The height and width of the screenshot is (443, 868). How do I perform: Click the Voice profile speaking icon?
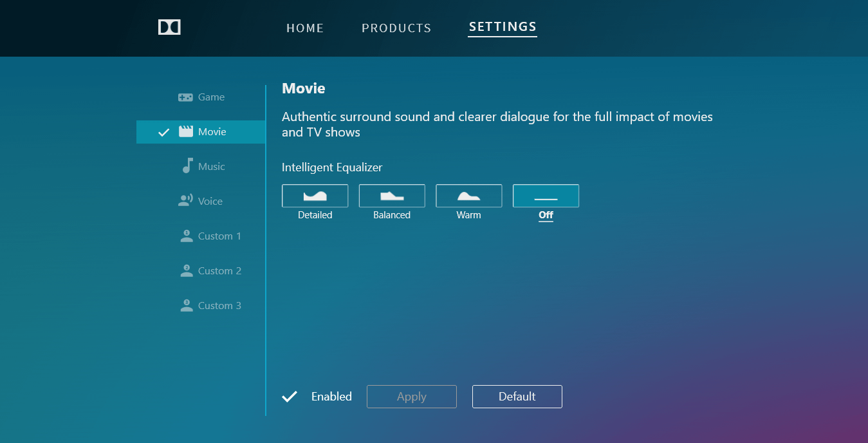[185, 201]
